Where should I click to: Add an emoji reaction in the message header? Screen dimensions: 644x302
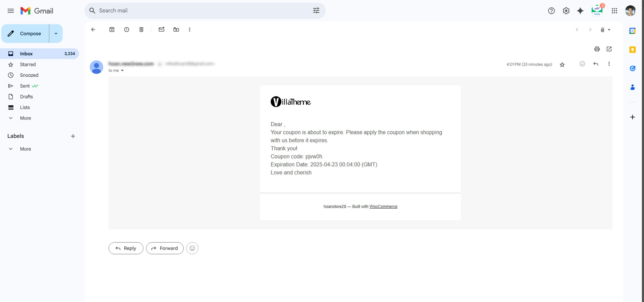click(582, 64)
